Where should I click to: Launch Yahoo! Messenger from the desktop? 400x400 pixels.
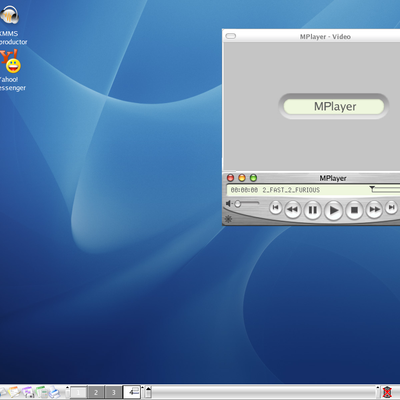pos(11,61)
